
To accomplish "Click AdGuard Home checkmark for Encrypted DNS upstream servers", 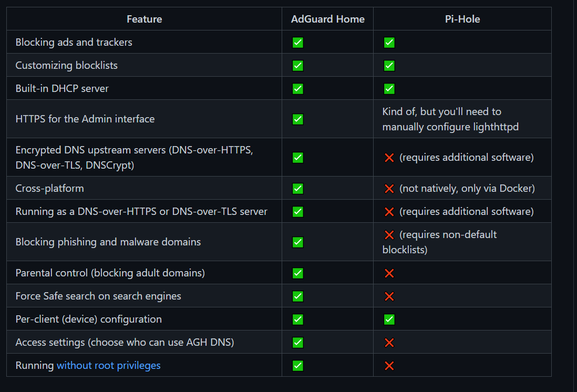I will pyautogui.click(x=298, y=158).
